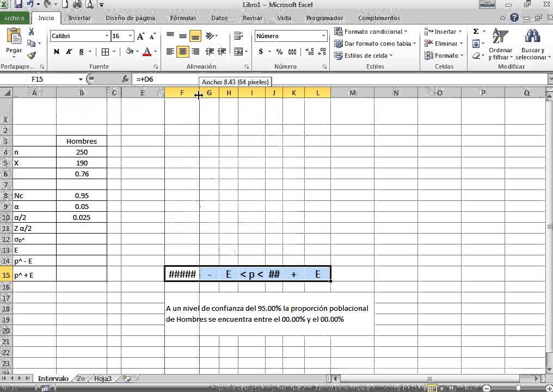Image resolution: width=553 pixels, height=392 pixels.
Task: Switch to the Datos tab
Action: coord(219,18)
